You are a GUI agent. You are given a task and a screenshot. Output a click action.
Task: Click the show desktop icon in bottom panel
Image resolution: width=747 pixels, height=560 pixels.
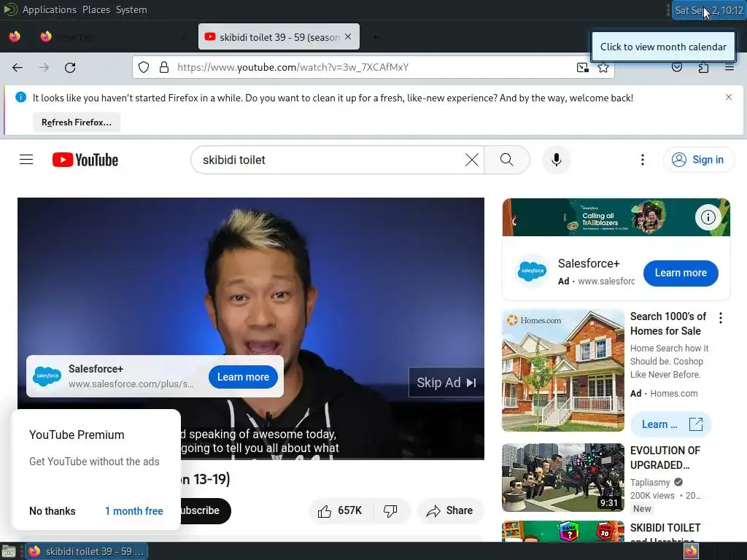pyautogui.click(x=9, y=552)
